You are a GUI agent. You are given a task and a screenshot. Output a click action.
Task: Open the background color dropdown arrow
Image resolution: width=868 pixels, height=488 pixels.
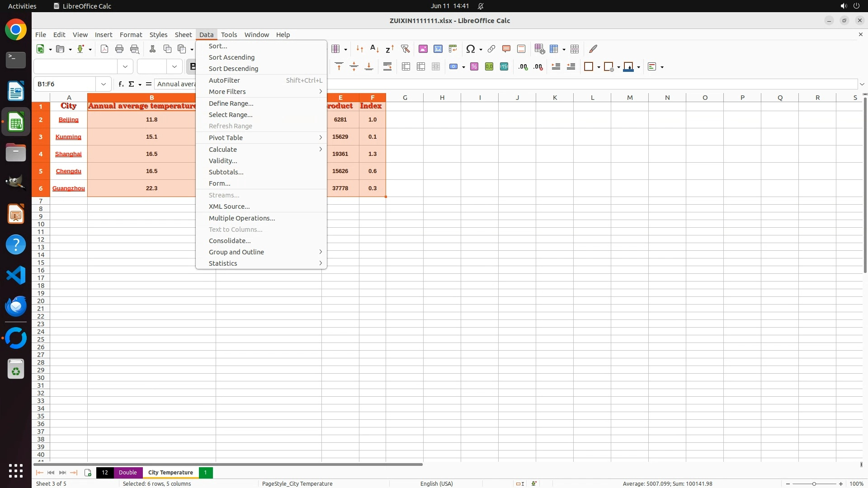point(638,67)
